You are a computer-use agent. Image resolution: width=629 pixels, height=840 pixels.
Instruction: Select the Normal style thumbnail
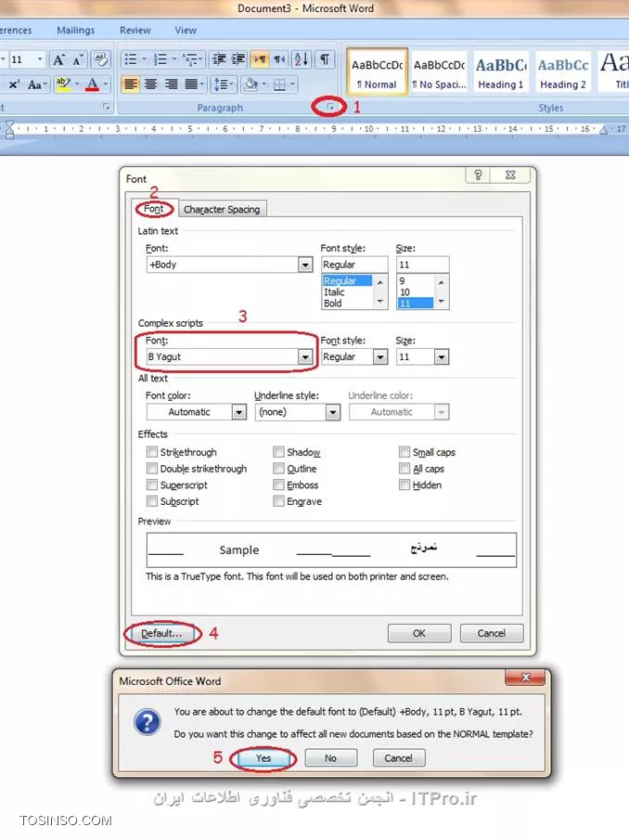coord(377,71)
